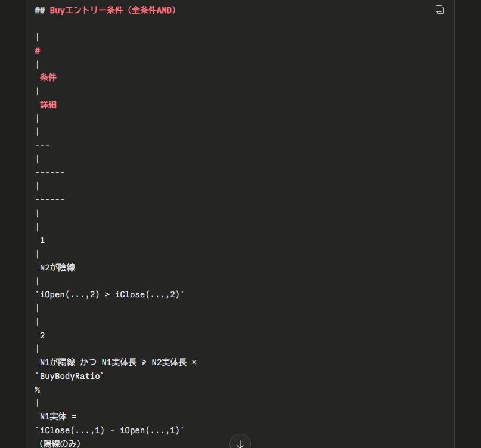The height and width of the screenshot is (448, 481).
Task: Click the red "条件" header text
Action: 48,77
